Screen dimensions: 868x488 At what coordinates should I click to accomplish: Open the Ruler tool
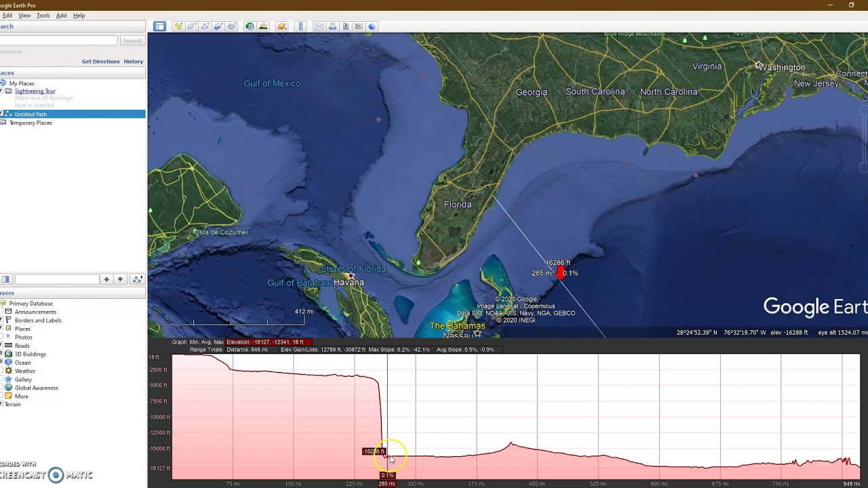click(301, 26)
